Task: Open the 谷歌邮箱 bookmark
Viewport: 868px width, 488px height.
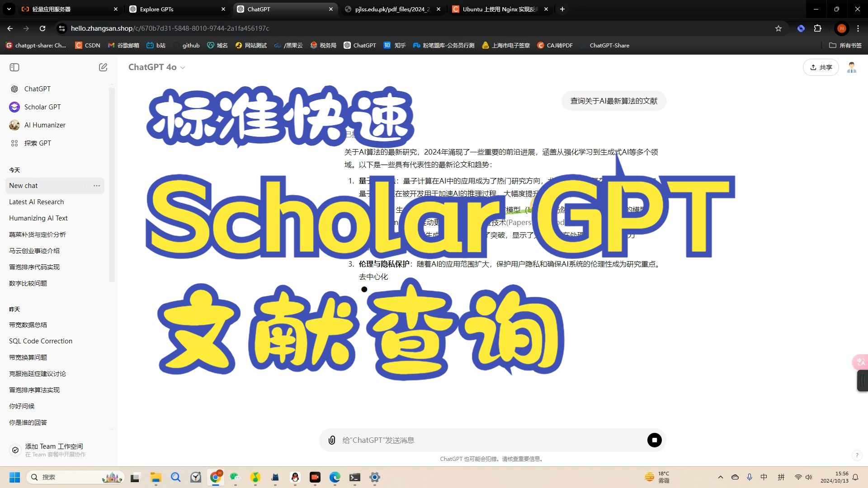Action: 123,45
